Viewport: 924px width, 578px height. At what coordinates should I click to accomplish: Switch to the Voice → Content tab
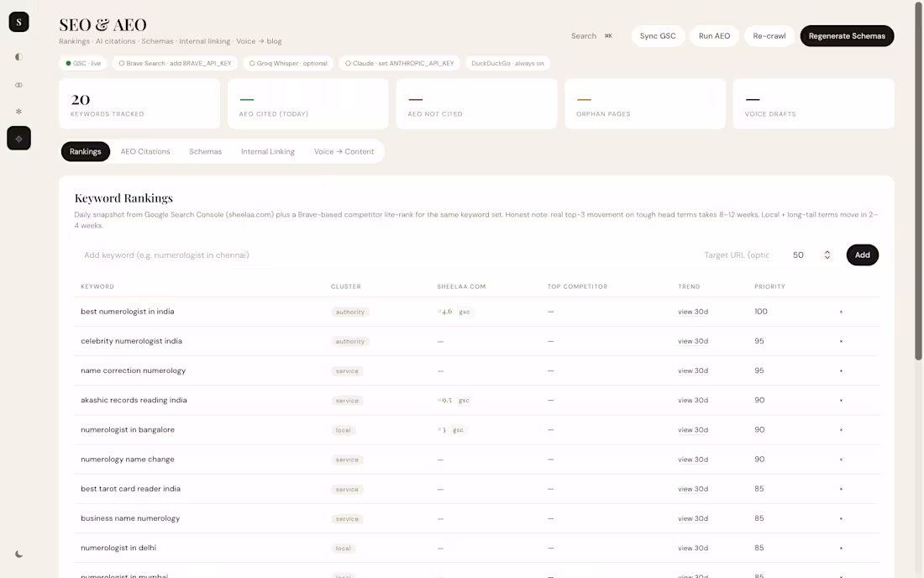(344, 151)
